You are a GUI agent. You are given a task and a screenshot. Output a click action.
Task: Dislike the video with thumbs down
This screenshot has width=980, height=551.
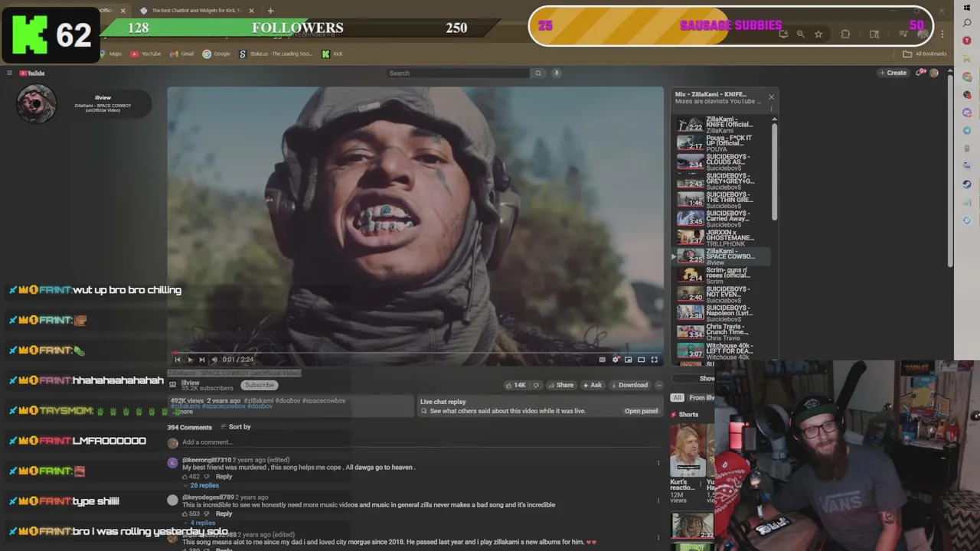point(536,385)
